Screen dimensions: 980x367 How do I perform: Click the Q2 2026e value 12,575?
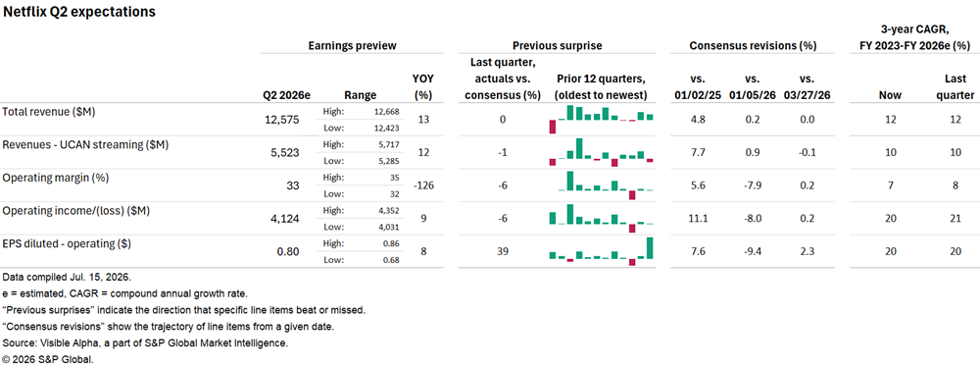282,120
